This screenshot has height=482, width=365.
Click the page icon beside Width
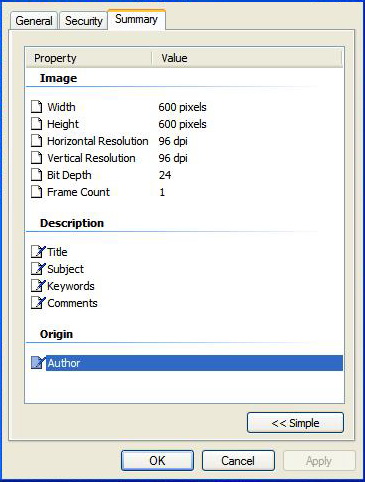(37, 107)
